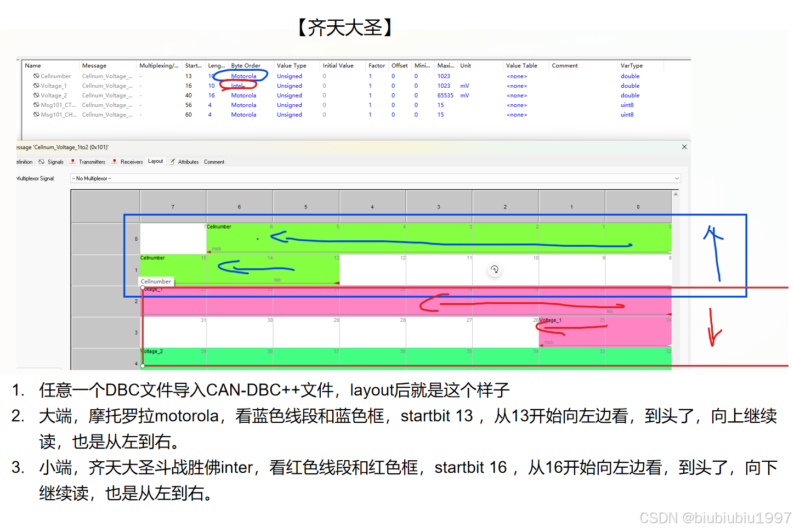The image size is (794, 532).
Task: Click the Voltage_2 signal icon
Action: (36, 95)
